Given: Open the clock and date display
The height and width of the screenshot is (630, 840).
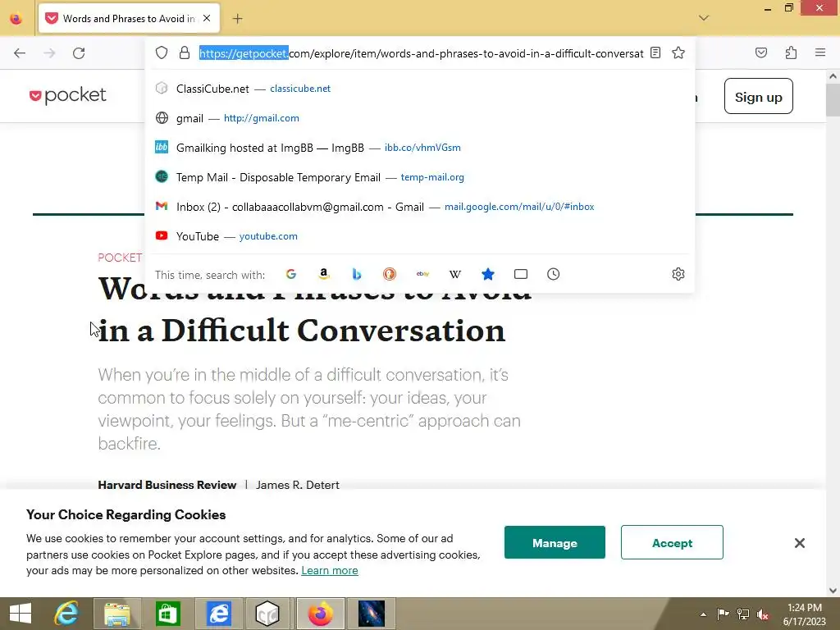Looking at the screenshot, I should point(804,614).
